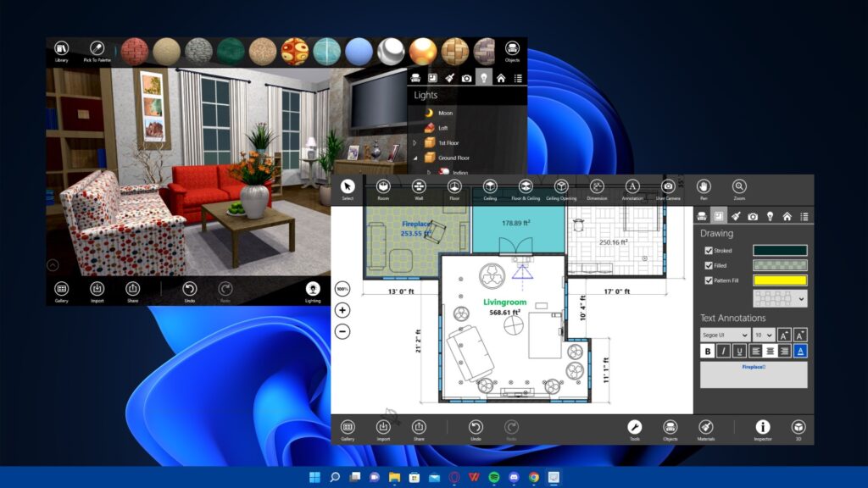Pick the yellow Pattern Fill color swatch

780,280
